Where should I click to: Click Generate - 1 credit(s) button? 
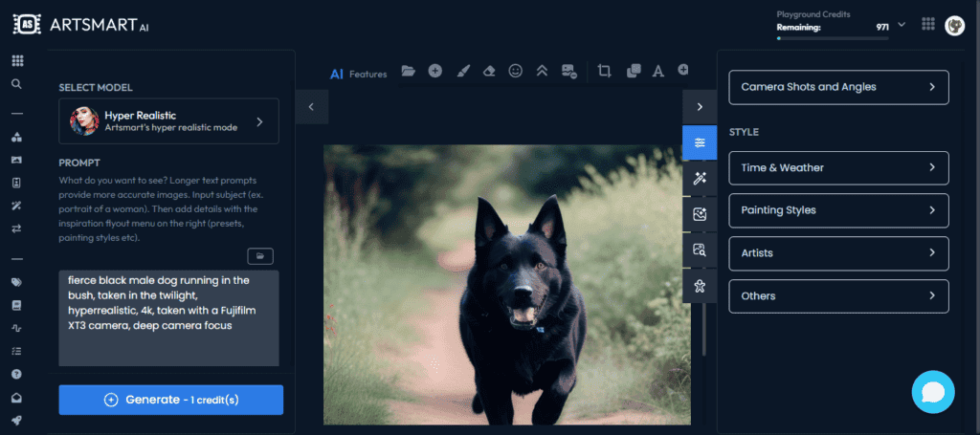171,400
